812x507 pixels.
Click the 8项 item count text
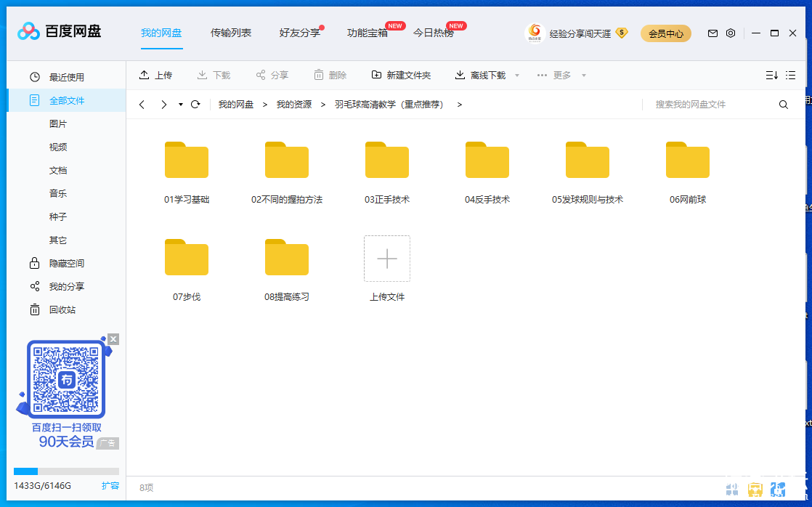[146, 488]
